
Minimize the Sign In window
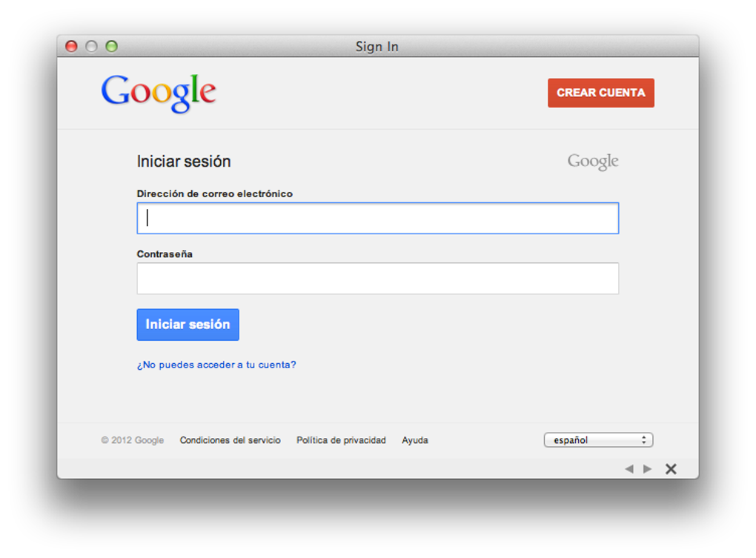[91, 47]
